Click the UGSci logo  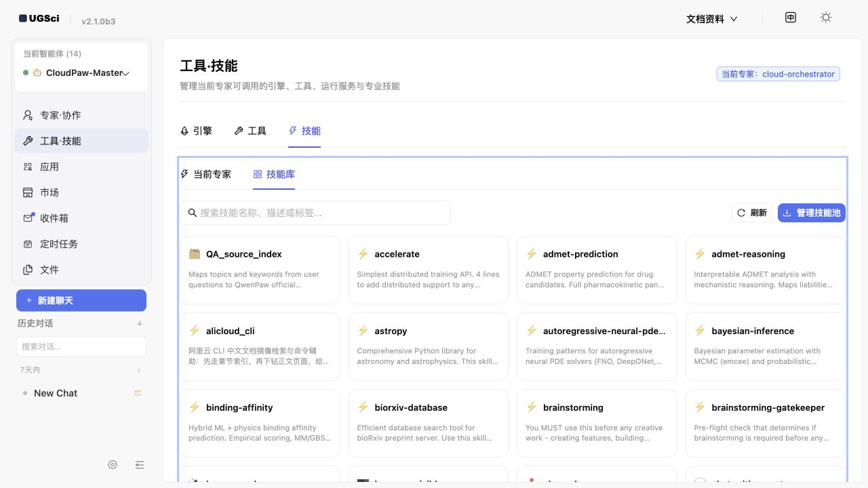click(39, 18)
